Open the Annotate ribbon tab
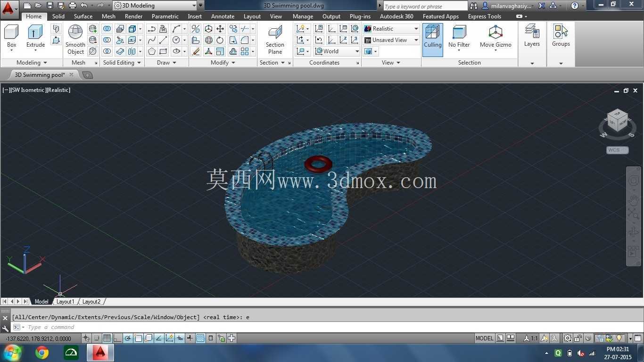This screenshot has width=644, height=362. pyautogui.click(x=223, y=16)
